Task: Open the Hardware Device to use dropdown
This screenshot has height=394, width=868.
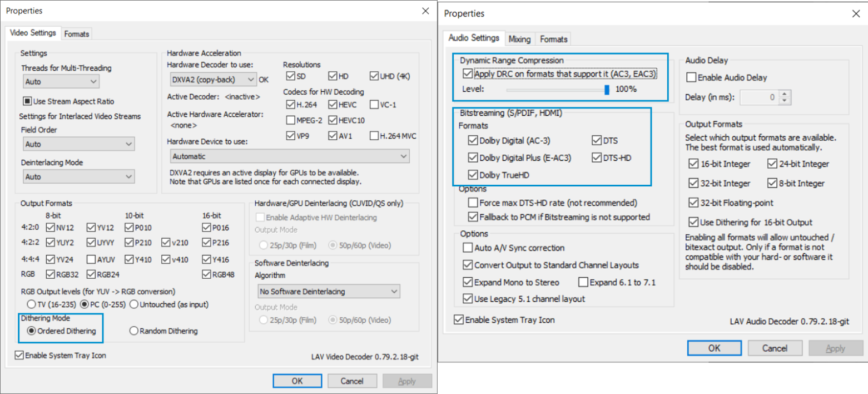Action: click(x=289, y=156)
